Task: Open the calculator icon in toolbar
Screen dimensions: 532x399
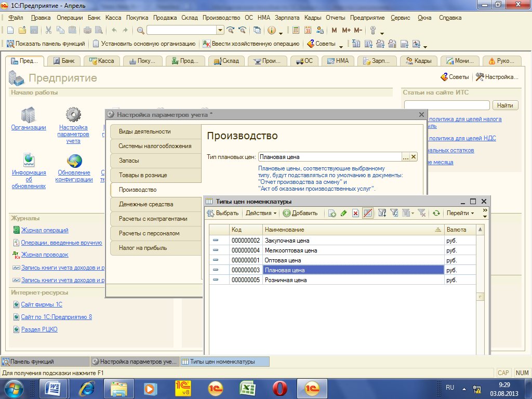Action: (296, 30)
